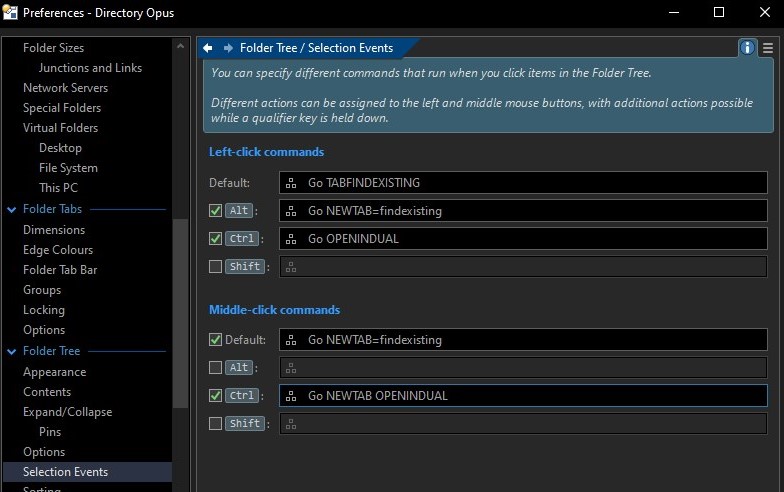Uncheck the left-click Alt checkbox
784x492 pixels.
[x=216, y=211]
